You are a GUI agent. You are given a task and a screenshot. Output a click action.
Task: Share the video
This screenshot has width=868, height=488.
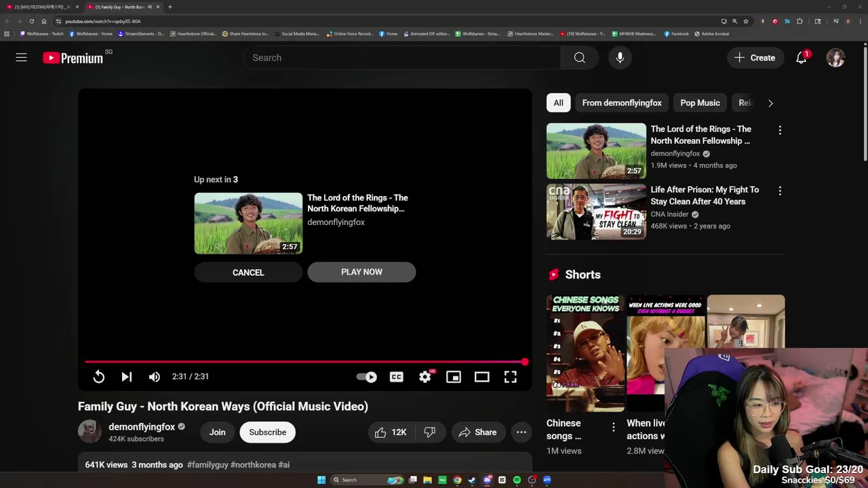click(x=478, y=432)
